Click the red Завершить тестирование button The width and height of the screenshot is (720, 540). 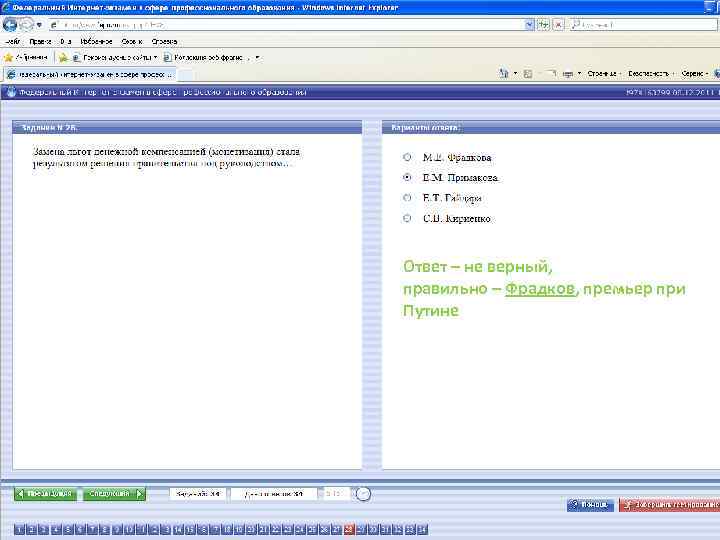(669, 505)
